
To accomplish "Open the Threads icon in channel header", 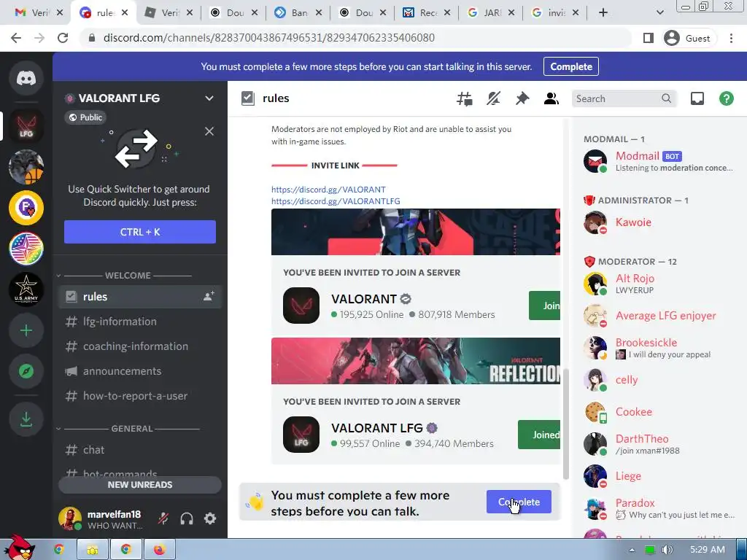I will point(465,98).
